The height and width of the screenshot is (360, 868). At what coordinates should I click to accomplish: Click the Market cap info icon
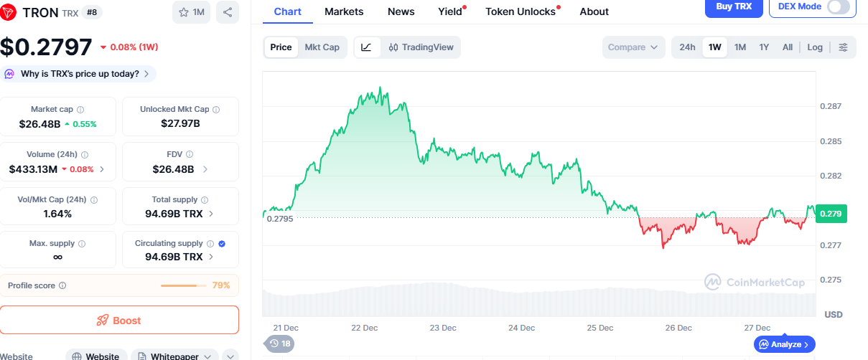click(80, 110)
